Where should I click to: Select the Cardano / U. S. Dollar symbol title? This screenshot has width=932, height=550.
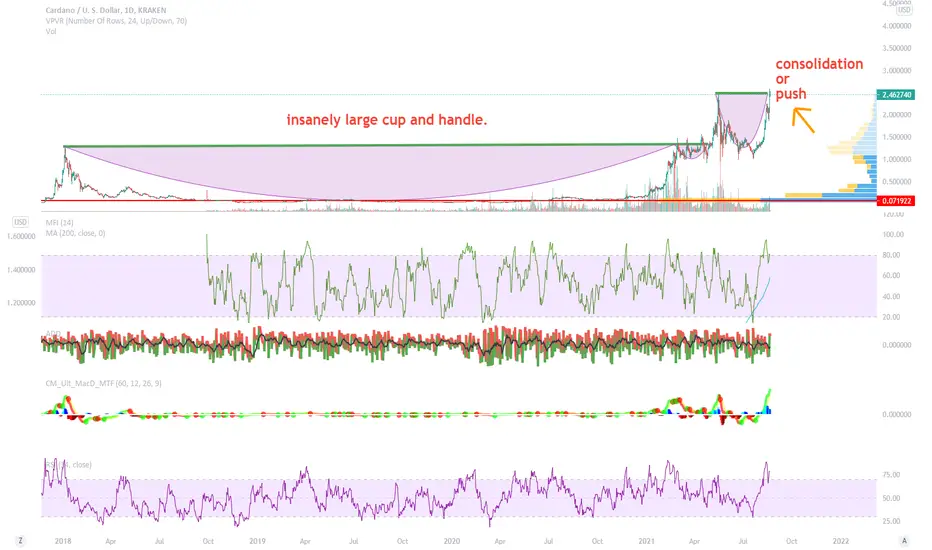click(x=106, y=10)
